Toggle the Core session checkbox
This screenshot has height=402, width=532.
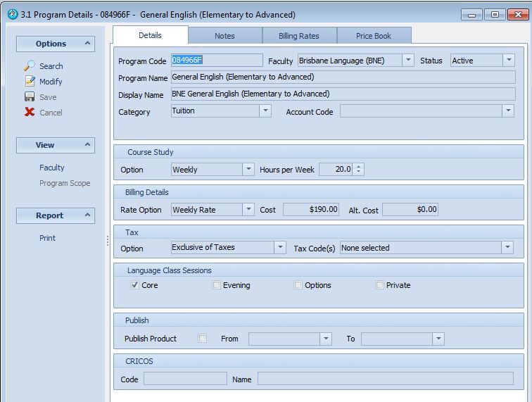pos(134,285)
